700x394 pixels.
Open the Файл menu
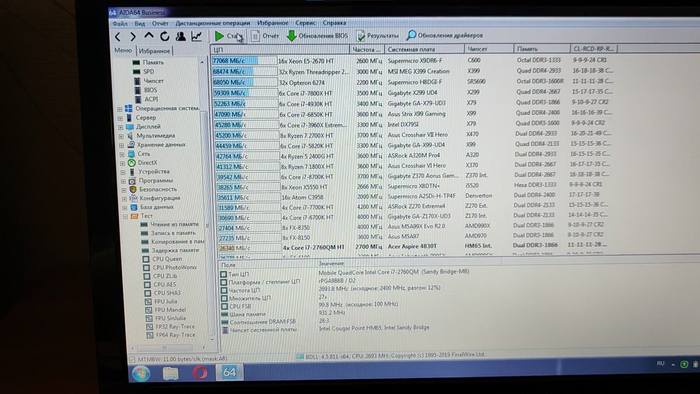point(120,24)
